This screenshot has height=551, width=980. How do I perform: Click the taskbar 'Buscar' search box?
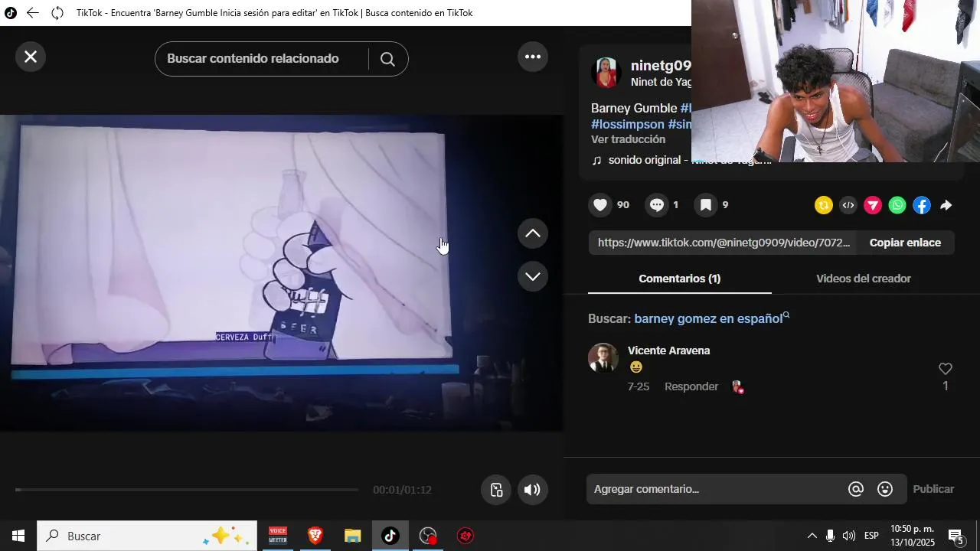pyautogui.click(x=147, y=536)
